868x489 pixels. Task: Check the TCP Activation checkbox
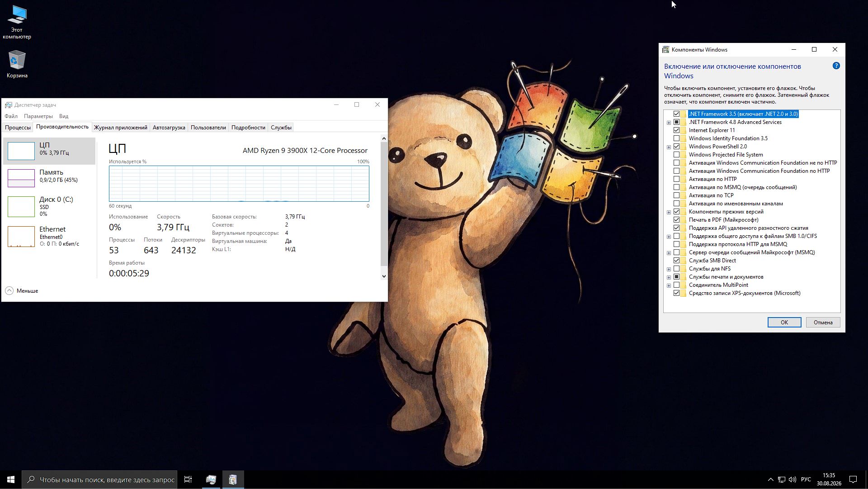(x=676, y=195)
